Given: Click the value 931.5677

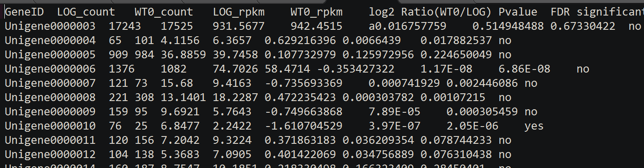Looking at the screenshot, I should (238, 26).
